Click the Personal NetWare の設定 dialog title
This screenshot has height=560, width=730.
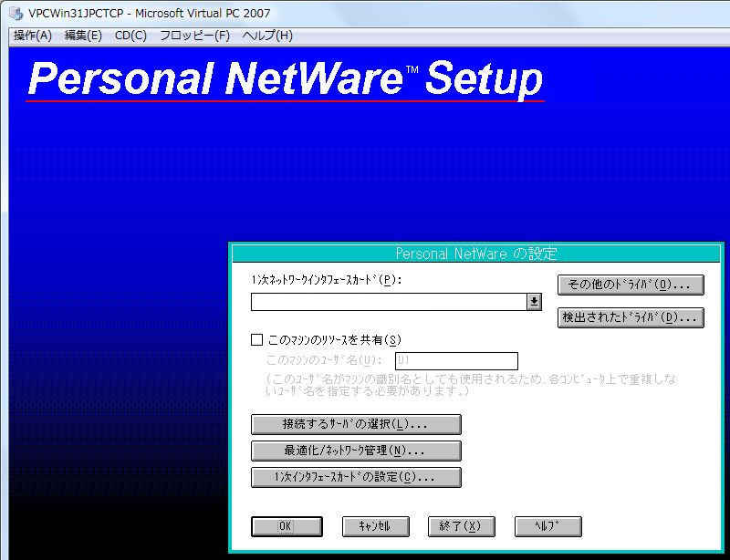[476, 254]
